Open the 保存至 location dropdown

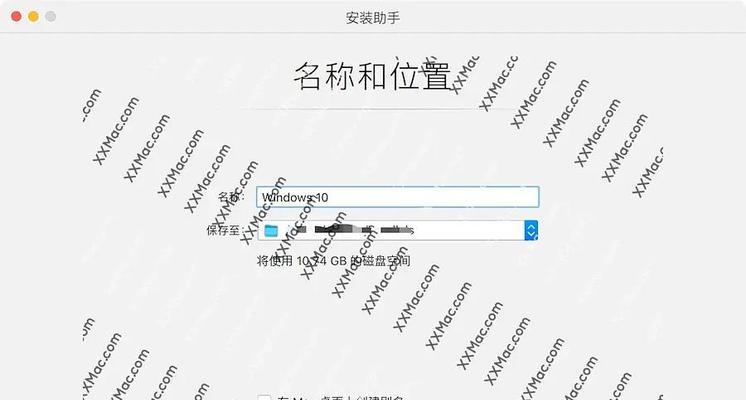(398, 230)
